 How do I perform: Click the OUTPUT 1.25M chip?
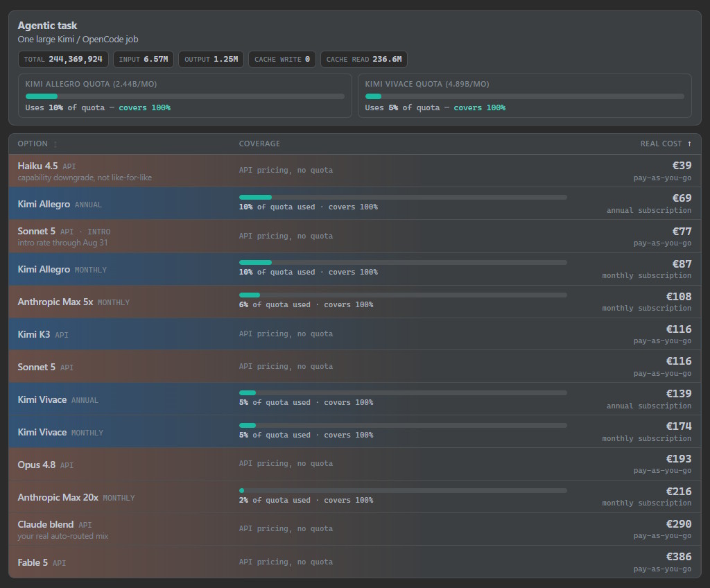click(x=211, y=60)
